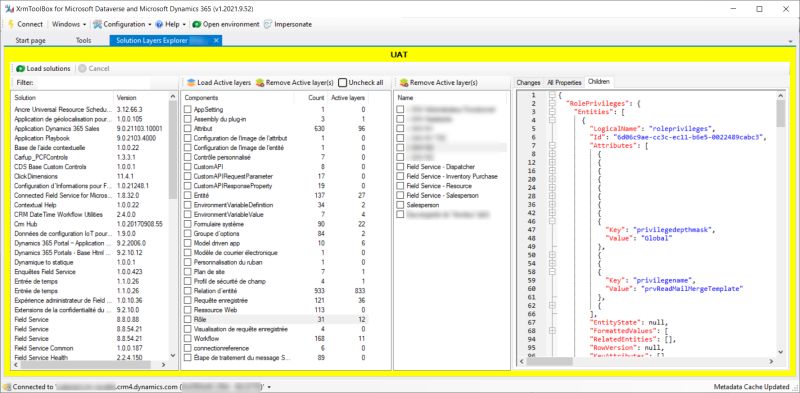Collapse the Attributes node at line 7
Image resolution: width=800 pixels, height=393 pixels.
coord(553,145)
